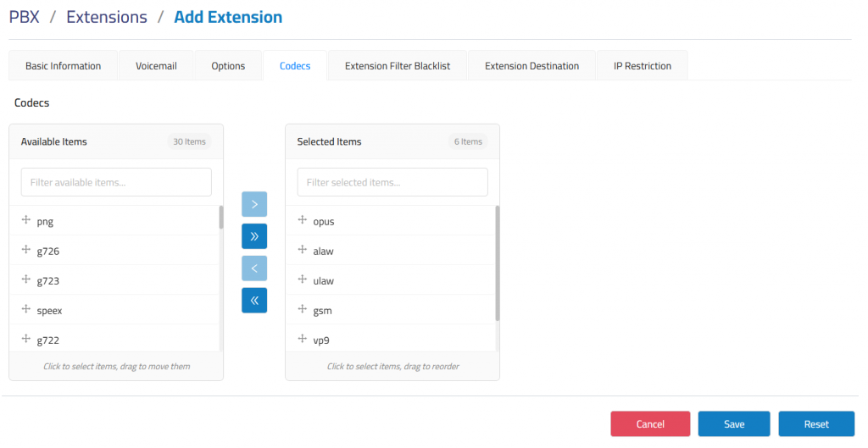The image size is (868, 448).
Task: Click the Extensions breadcrumb link
Action: point(107,17)
